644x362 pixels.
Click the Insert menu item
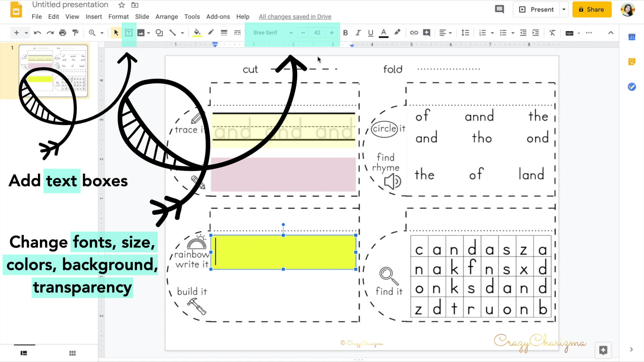point(93,16)
